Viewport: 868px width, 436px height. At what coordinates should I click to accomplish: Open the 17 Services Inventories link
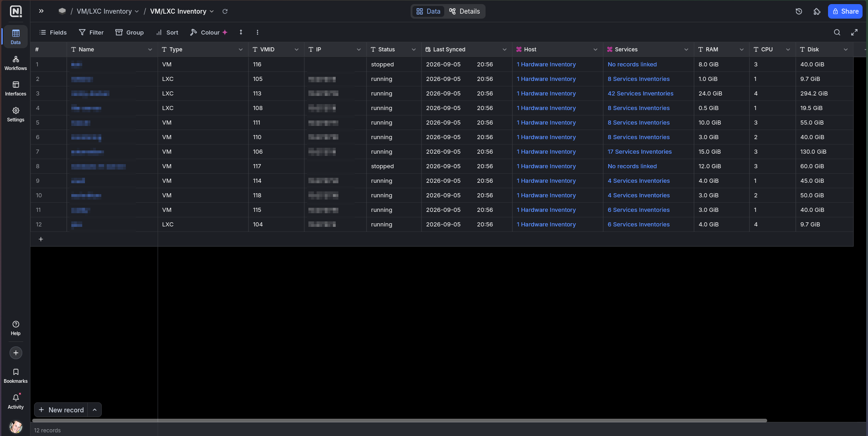click(640, 152)
